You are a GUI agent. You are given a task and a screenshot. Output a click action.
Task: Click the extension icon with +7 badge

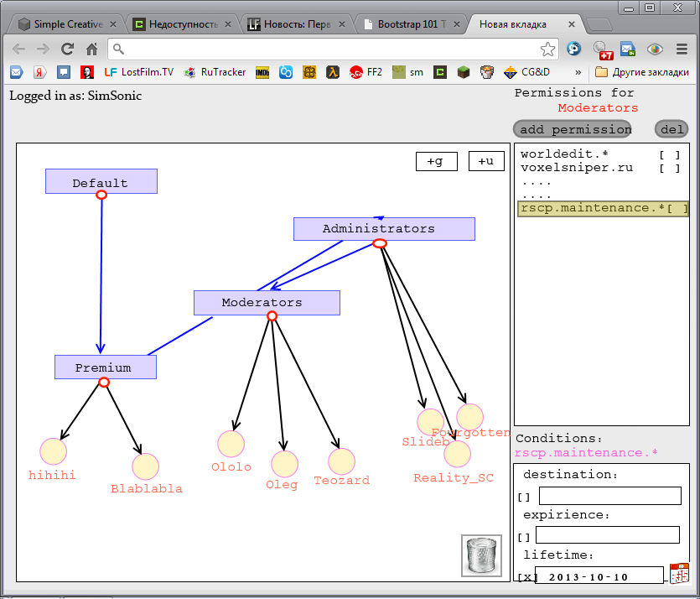(603, 49)
